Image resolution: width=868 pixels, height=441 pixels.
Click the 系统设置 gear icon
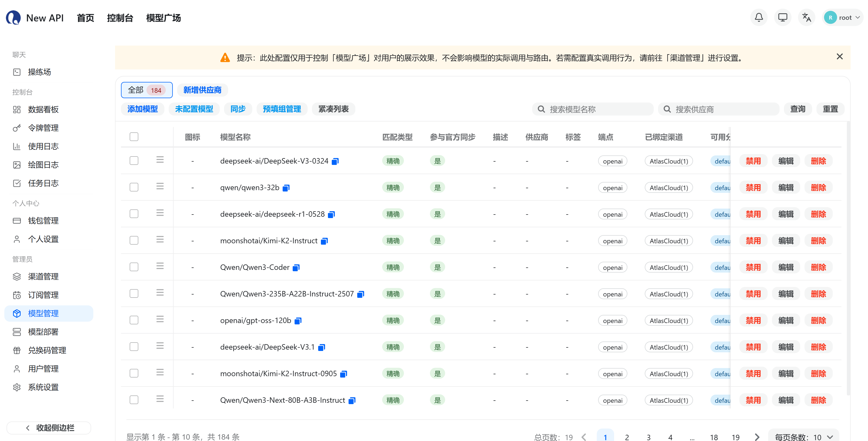point(17,387)
